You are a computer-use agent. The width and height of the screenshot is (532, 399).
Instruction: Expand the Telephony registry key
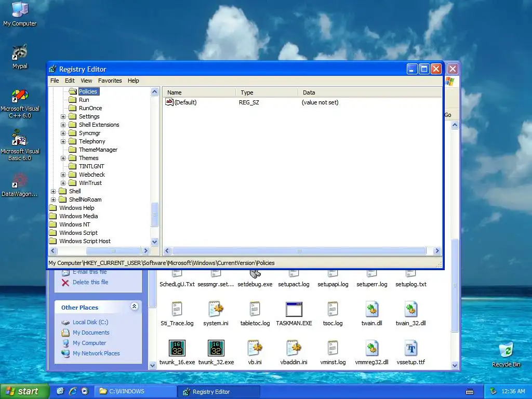63,141
